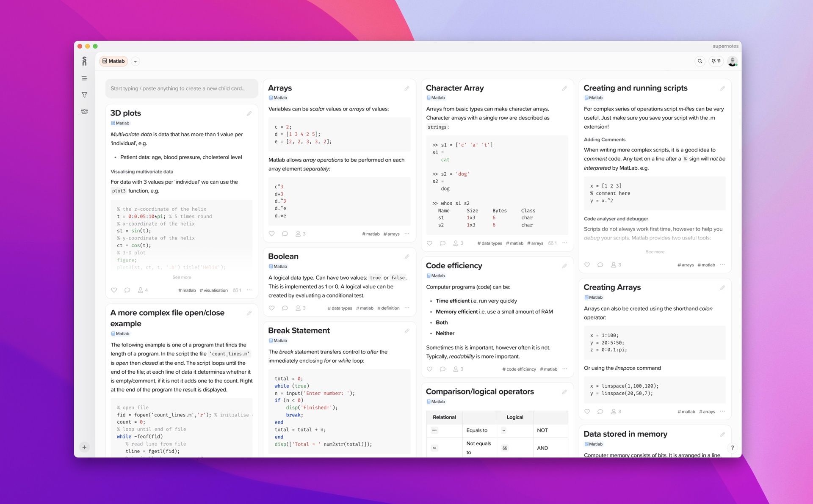This screenshot has height=504, width=813.
Task: Expand the chevron next to the Matlab pill
Action: (x=135, y=61)
